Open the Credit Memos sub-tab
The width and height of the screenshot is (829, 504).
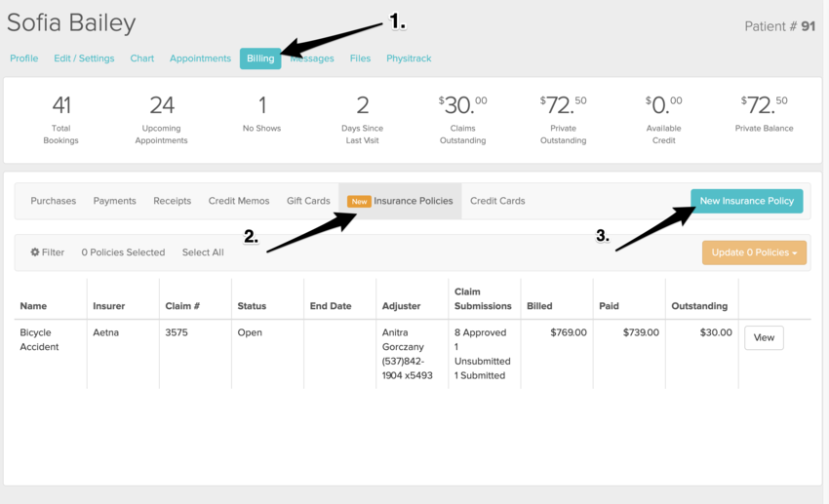(x=239, y=201)
